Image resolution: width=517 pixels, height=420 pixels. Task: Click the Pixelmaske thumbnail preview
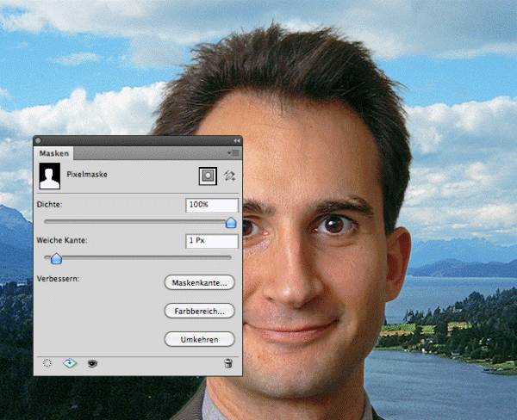[x=50, y=177]
